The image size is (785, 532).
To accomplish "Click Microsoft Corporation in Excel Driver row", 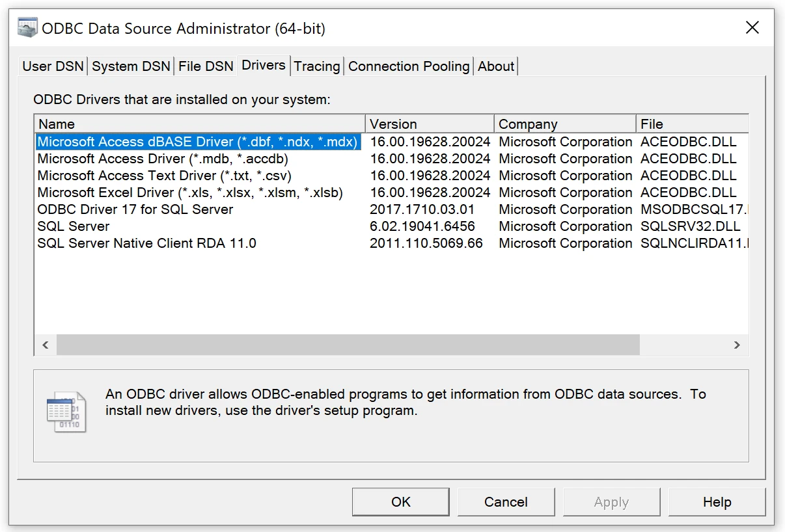I will coord(566,193).
